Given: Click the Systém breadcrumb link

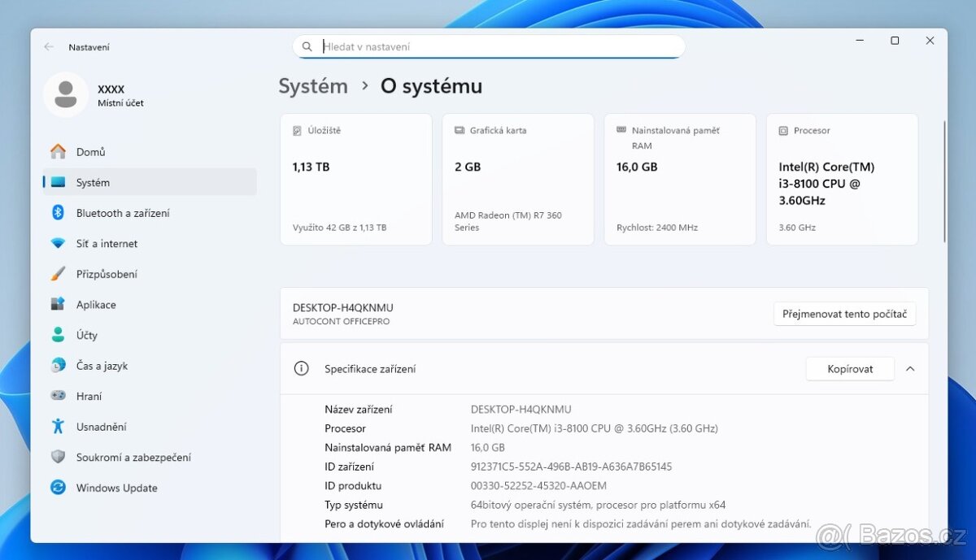Looking at the screenshot, I should pos(312,85).
